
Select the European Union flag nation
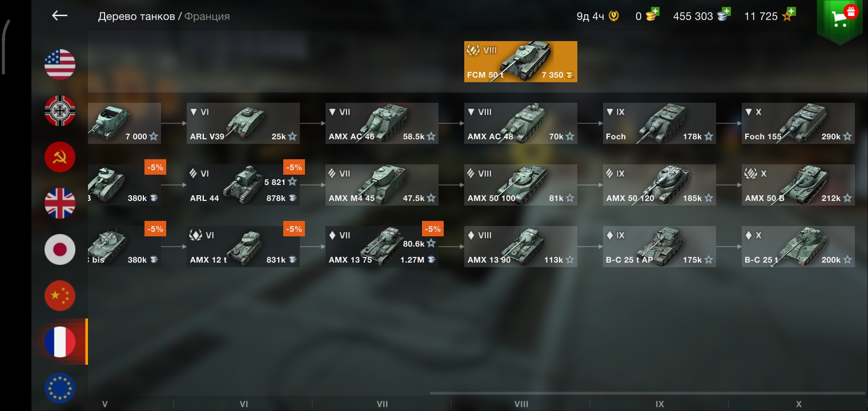point(60,388)
